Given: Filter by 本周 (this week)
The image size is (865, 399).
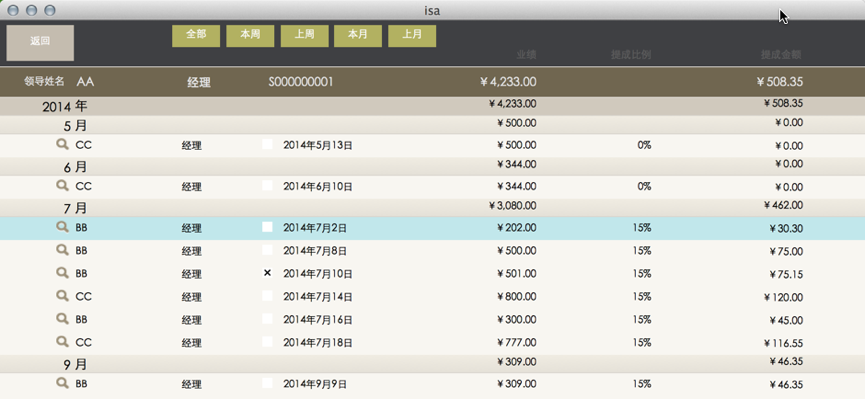Looking at the screenshot, I should point(250,36).
